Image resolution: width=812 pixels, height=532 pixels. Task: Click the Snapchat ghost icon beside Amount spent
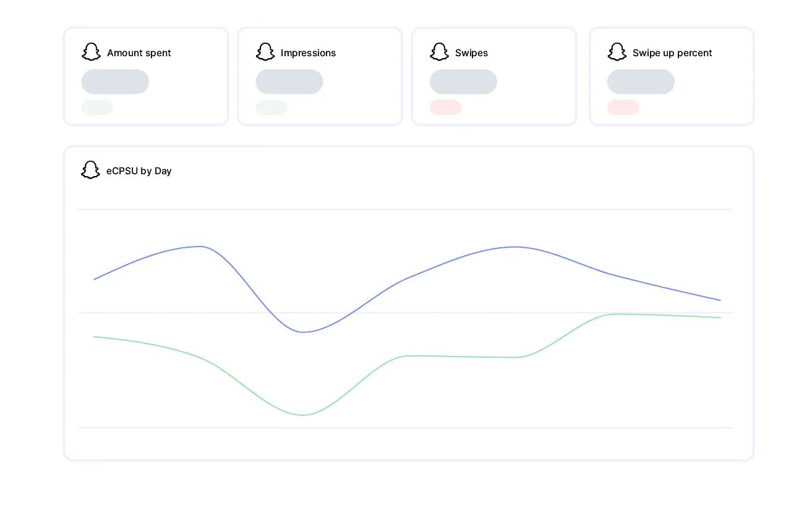91,53
